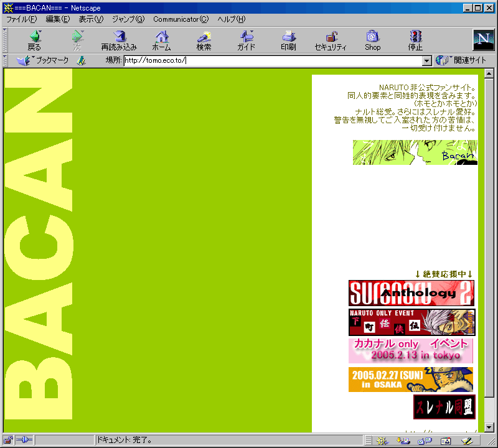The height and width of the screenshot is (448, 498).
Task: Click the status text ドキュメント: 完了。
Action: [x=124, y=440]
